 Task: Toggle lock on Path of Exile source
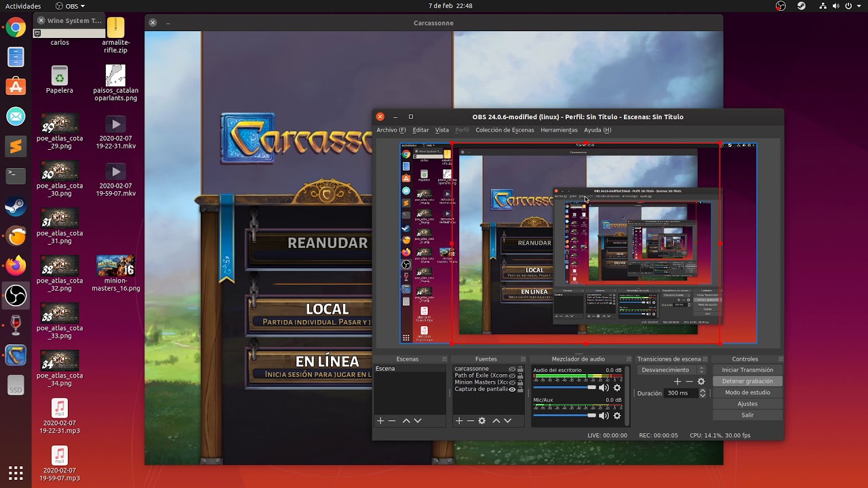[x=520, y=376]
